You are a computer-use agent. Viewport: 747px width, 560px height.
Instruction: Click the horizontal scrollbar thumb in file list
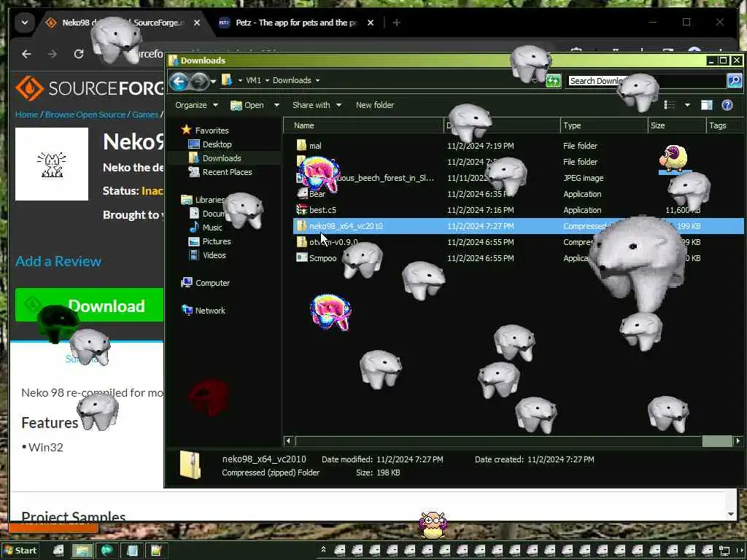click(717, 441)
